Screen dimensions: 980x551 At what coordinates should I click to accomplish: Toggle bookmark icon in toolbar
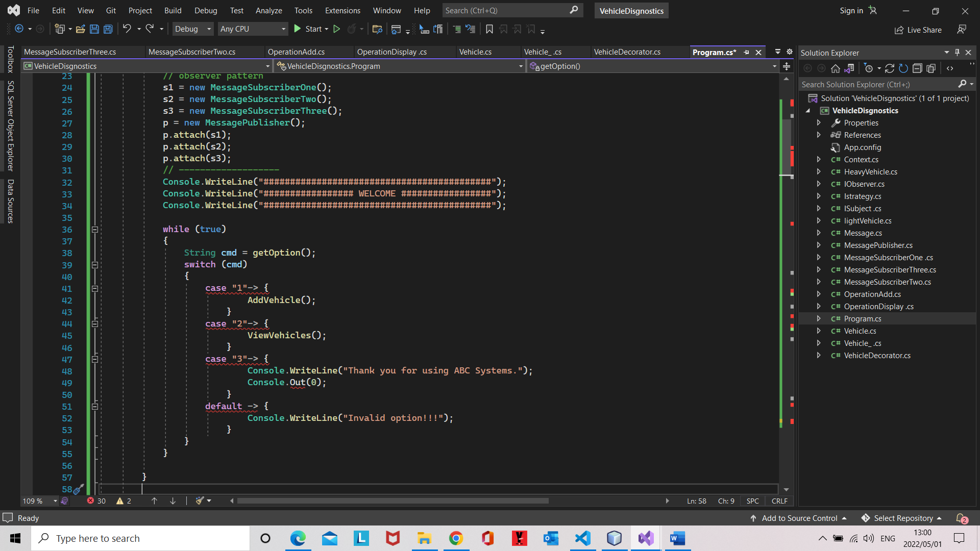[489, 29]
